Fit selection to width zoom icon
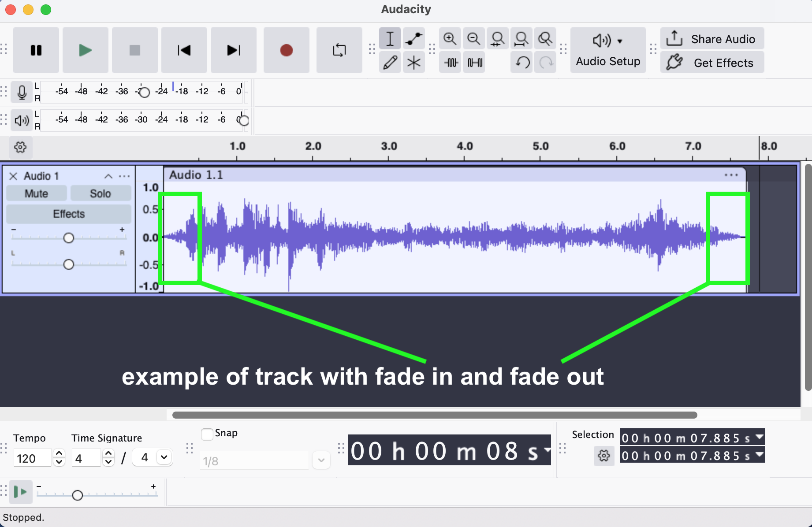The width and height of the screenshot is (812, 527). pyautogui.click(x=498, y=39)
